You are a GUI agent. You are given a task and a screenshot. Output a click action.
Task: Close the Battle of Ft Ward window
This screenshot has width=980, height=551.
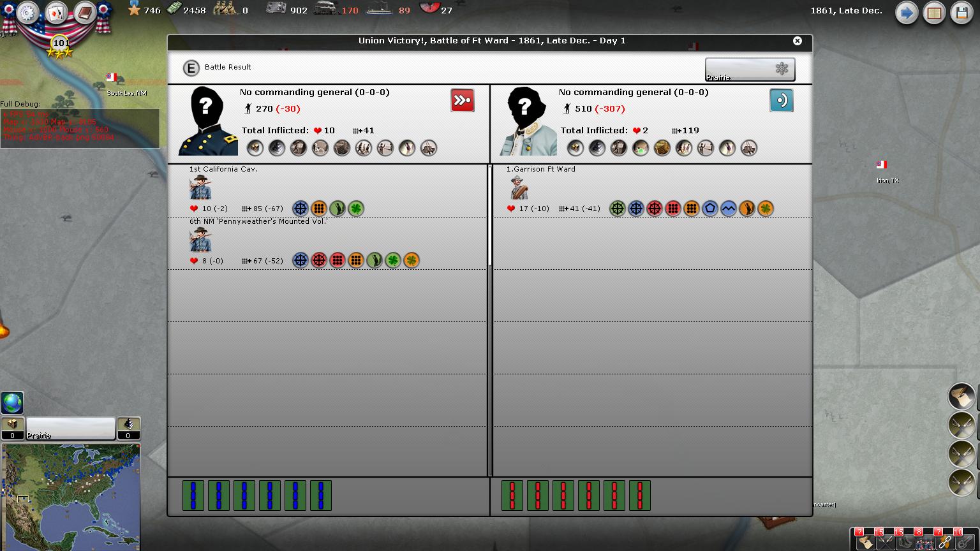coord(797,41)
